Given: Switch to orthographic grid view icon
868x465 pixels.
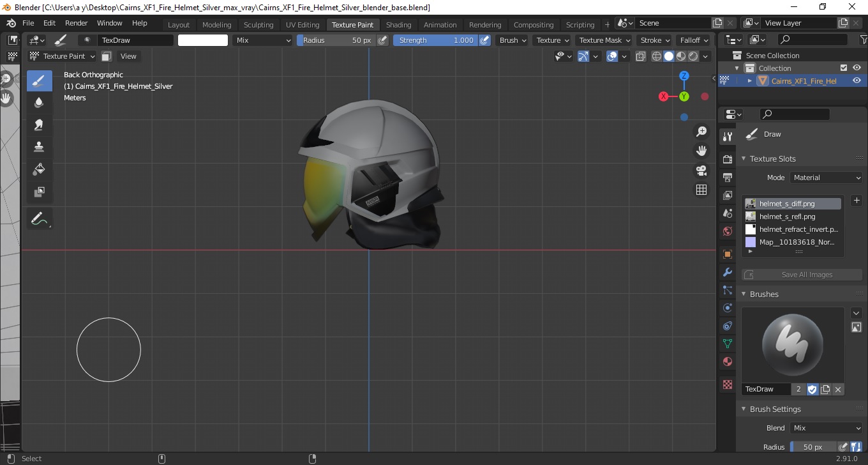Looking at the screenshot, I should pos(701,190).
